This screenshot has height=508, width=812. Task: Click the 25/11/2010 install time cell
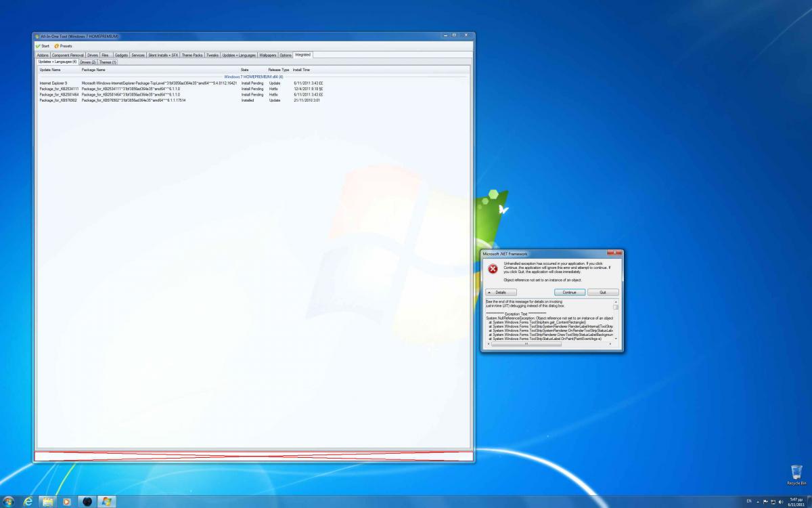click(307, 100)
